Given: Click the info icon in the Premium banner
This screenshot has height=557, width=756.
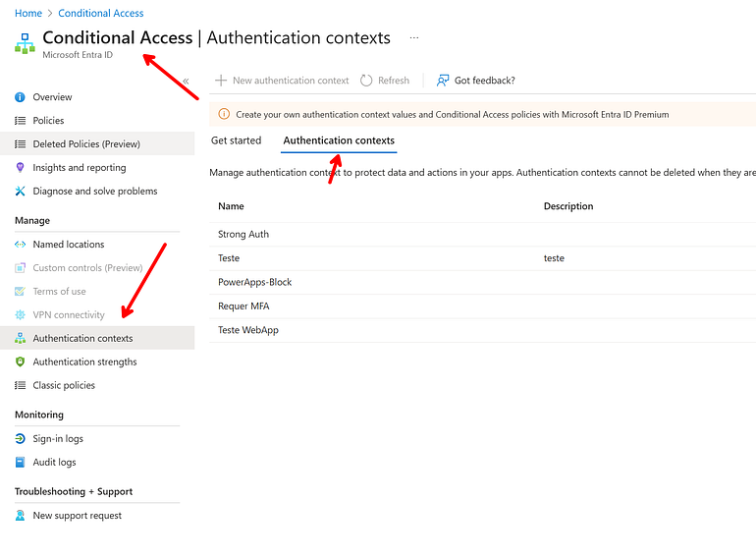Looking at the screenshot, I should click(224, 114).
